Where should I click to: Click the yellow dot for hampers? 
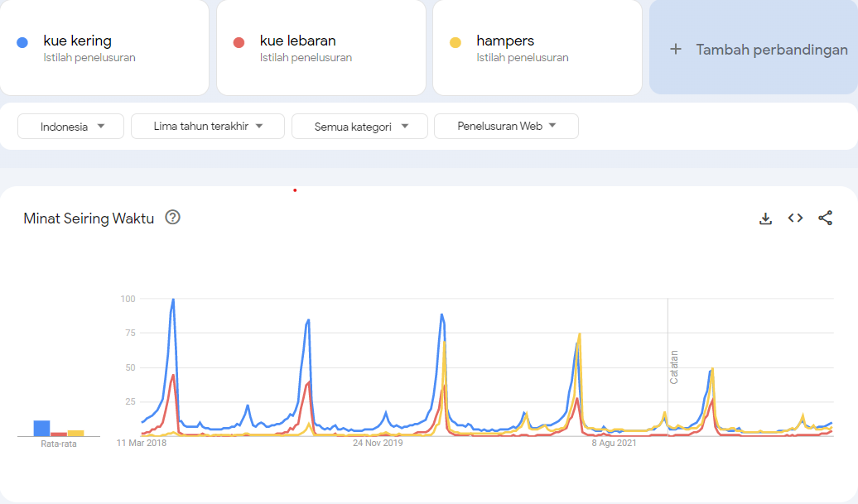pyautogui.click(x=455, y=42)
